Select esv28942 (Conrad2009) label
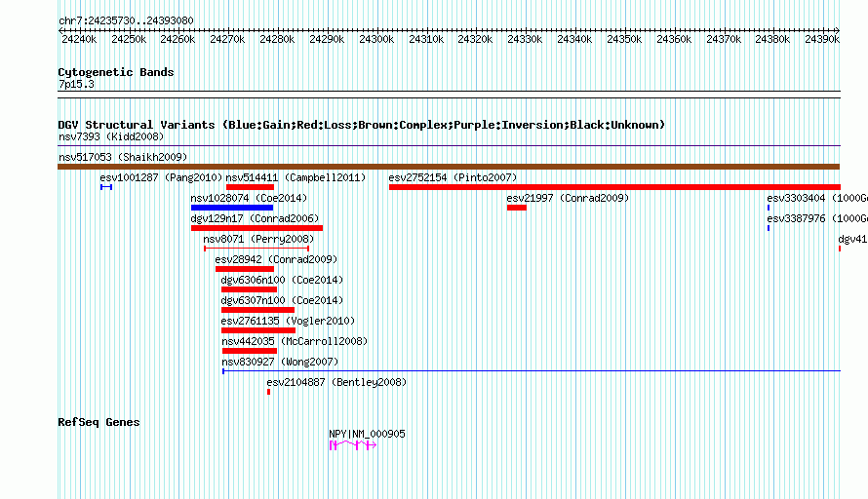The width and height of the screenshot is (868, 499). click(276, 259)
